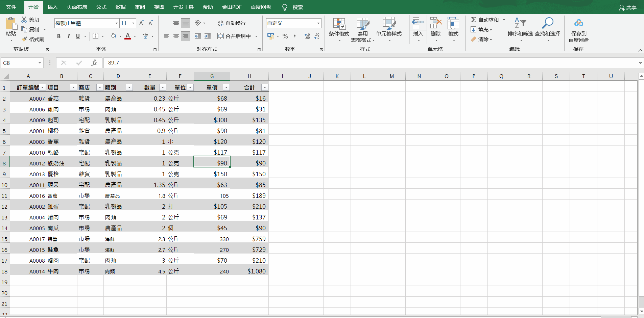
Task: Click the Insert cells (插入) icon
Action: coord(418,23)
